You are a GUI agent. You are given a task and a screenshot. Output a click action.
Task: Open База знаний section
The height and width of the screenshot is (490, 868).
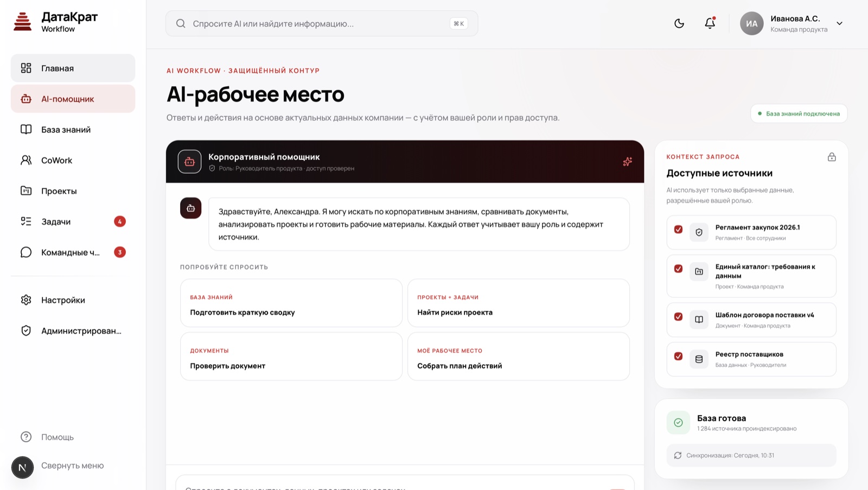point(73,130)
